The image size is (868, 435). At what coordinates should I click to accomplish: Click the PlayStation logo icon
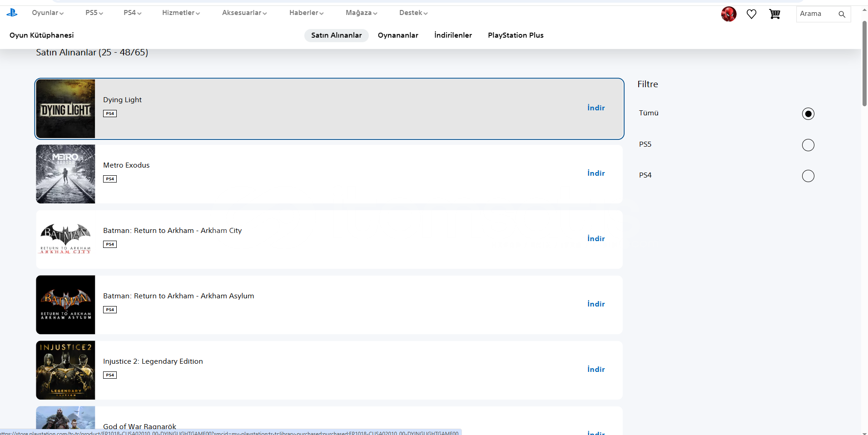12,13
